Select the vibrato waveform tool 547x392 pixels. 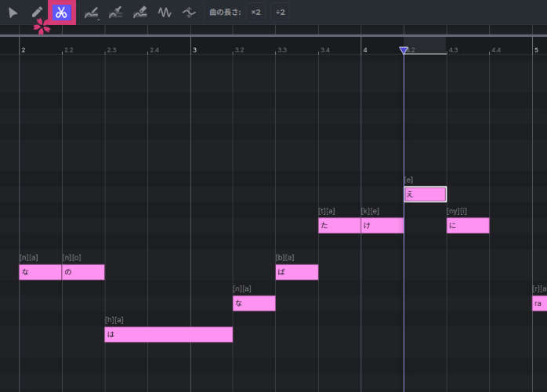point(165,13)
